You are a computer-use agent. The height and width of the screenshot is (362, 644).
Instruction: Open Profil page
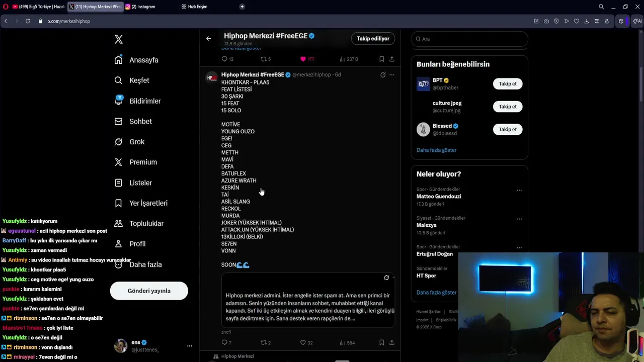tap(130, 244)
